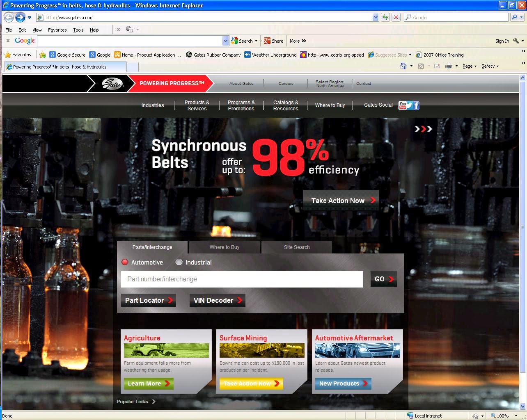Viewport: 527px width, 420px height.
Task: Stop loading with the red X icon
Action: 396,17
